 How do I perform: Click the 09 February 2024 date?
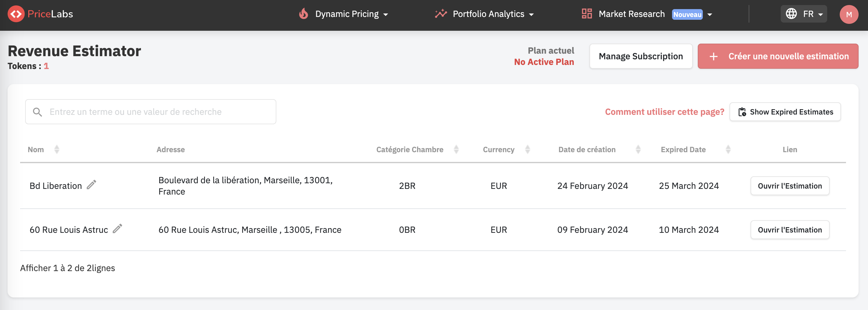pos(592,230)
